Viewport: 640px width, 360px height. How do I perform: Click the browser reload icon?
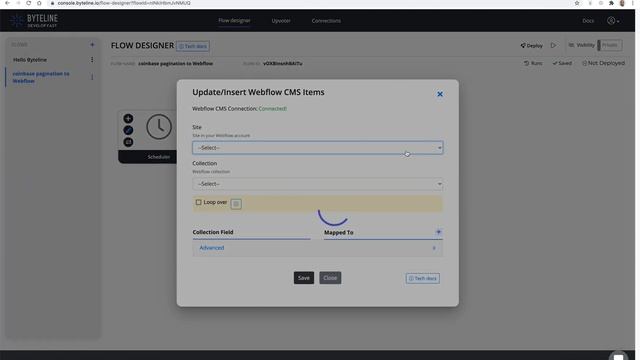(x=29, y=3)
